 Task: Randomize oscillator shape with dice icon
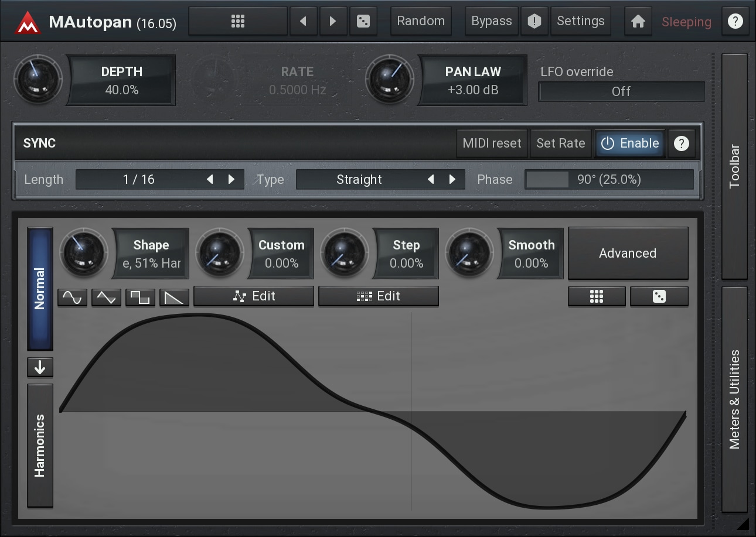659,297
